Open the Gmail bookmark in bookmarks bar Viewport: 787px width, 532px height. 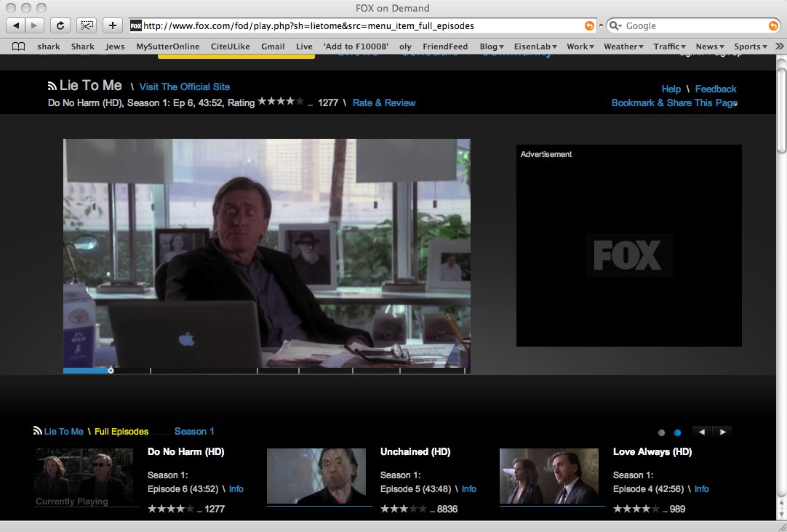coord(273,47)
